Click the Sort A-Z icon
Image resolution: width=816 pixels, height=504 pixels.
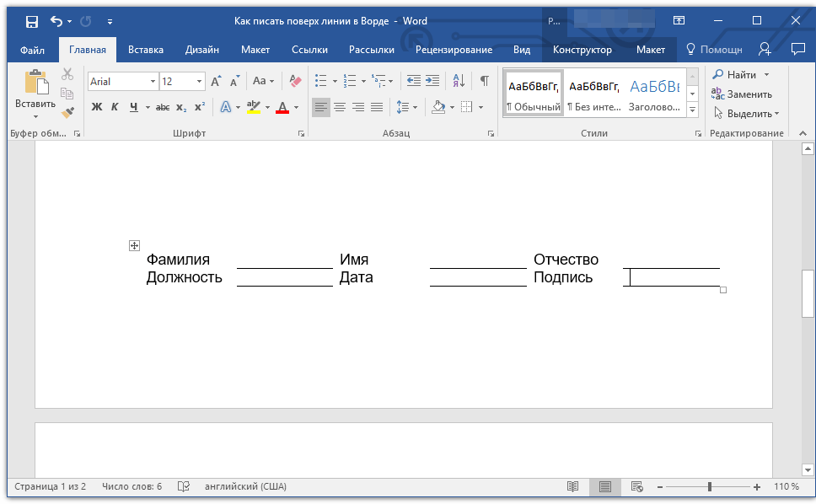tap(459, 81)
